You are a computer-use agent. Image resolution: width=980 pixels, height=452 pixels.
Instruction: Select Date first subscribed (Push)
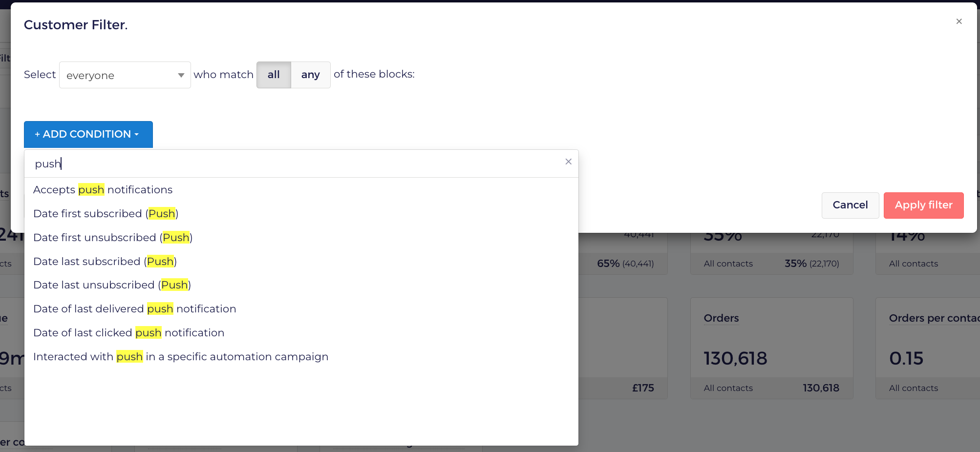pos(106,213)
